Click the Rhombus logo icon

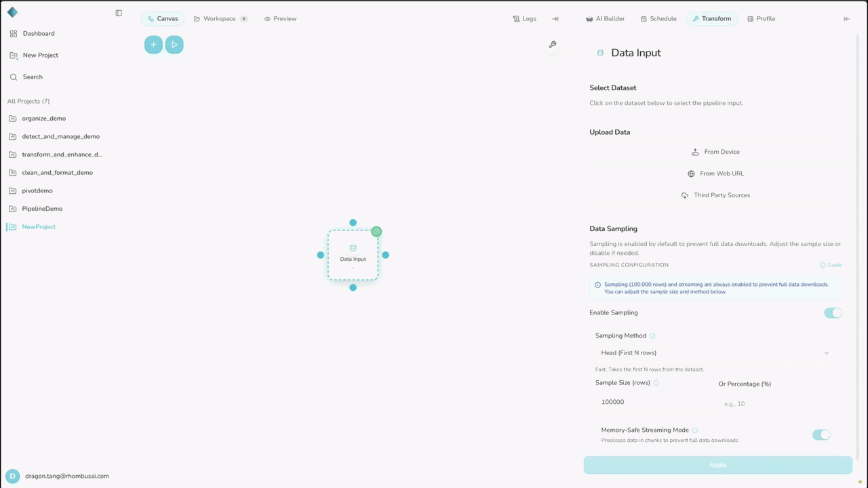[x=12, y=12]
